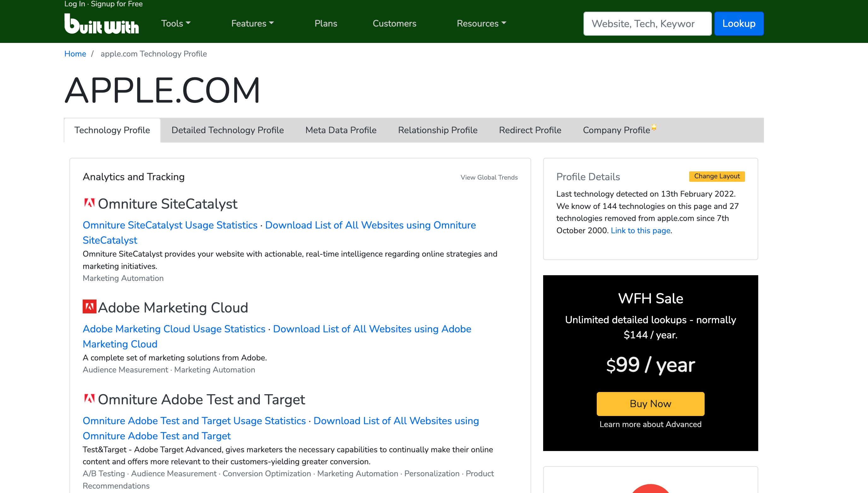Switch to Detailed Technology Profile tab
The image size is (868, 493).
pyautogui.click(x=227, y=130)
